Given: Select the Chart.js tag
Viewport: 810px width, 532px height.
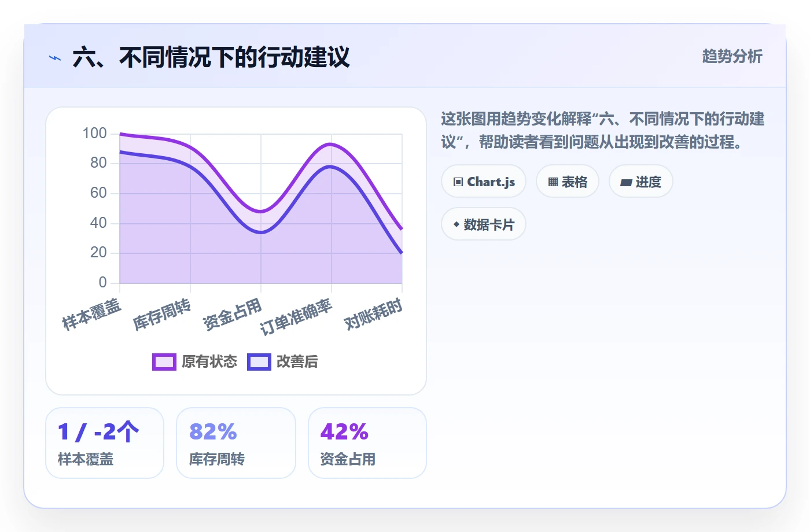Looking at the screenshot, I should point(484,182).
